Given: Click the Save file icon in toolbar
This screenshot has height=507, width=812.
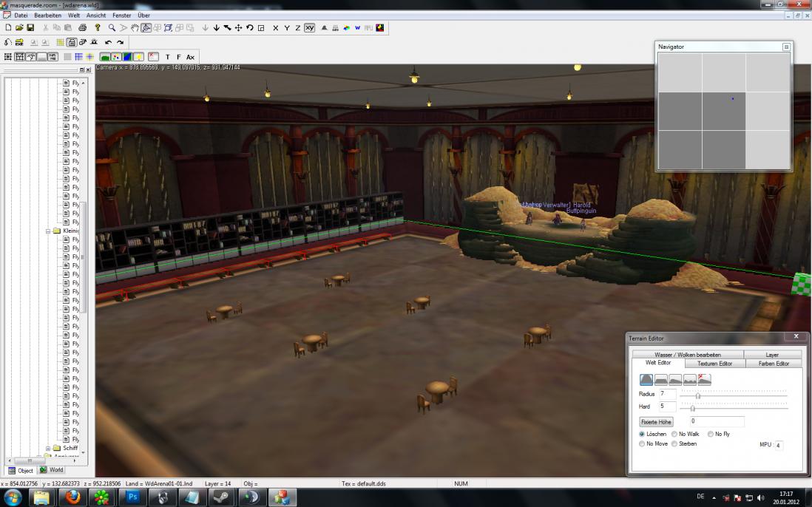Looking at the screenshot, I should coord(30,28).
